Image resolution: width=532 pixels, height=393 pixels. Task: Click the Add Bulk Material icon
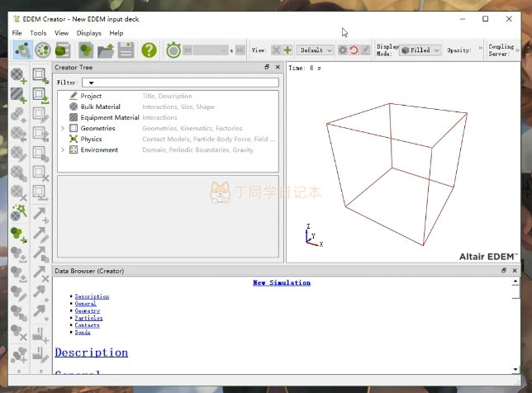[x=19, y=76]
